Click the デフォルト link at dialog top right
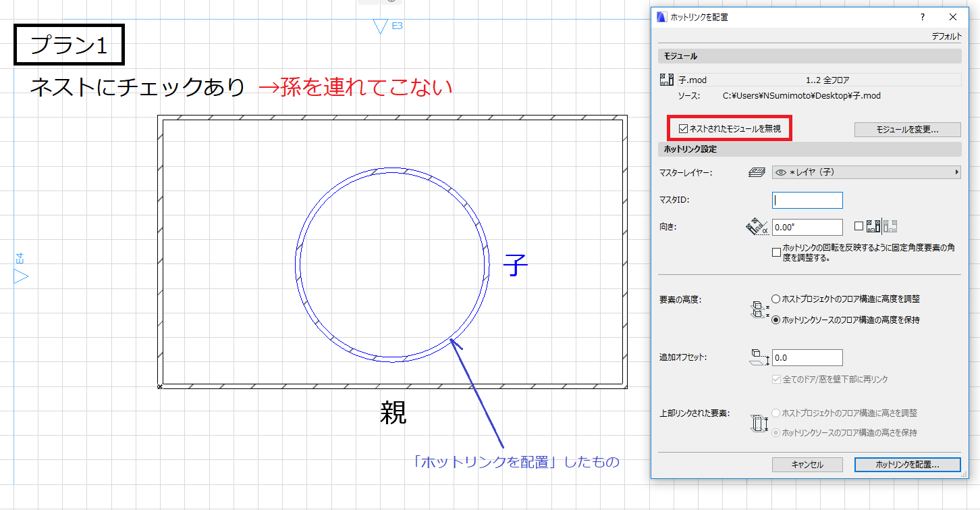 (x=946, y=37)
